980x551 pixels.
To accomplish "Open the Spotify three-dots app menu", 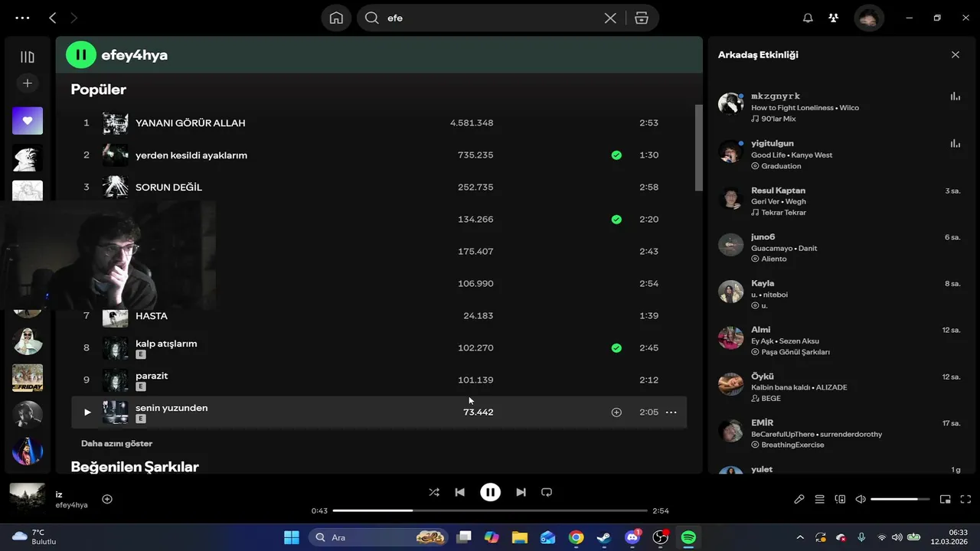I will [x=22, y=18].
